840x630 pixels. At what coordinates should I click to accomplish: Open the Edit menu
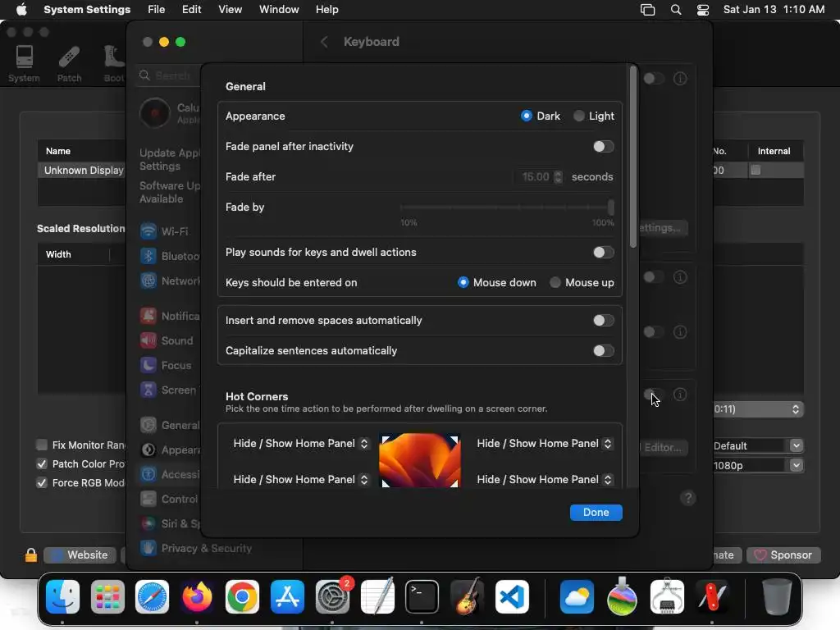coord(191,10)
